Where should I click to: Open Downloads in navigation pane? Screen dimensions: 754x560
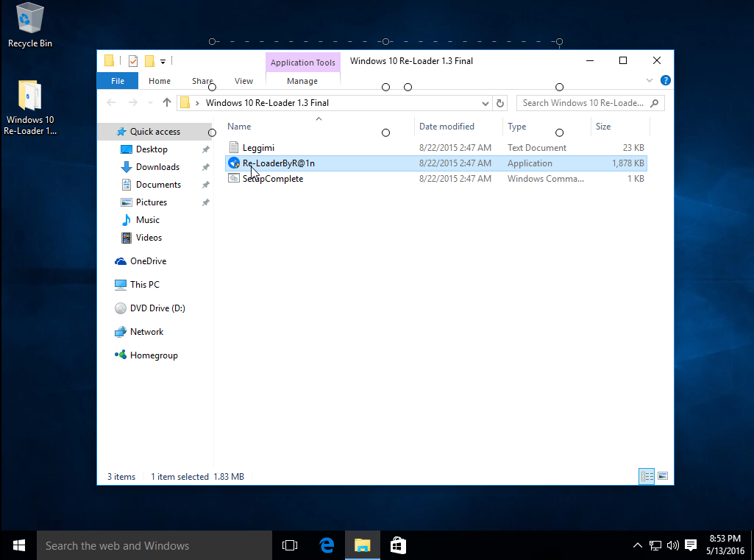[x=157, y=167]
